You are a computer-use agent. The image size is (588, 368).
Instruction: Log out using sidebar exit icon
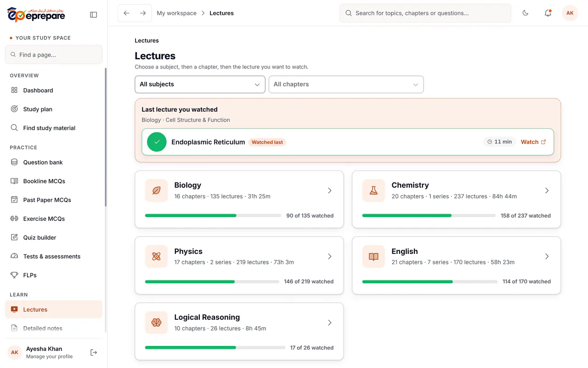tap(94, 352)
